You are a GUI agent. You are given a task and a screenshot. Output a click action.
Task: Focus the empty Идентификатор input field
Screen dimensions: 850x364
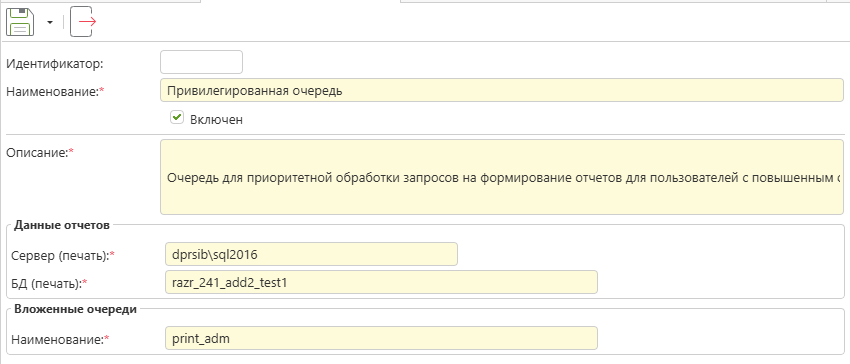point(201,62)
